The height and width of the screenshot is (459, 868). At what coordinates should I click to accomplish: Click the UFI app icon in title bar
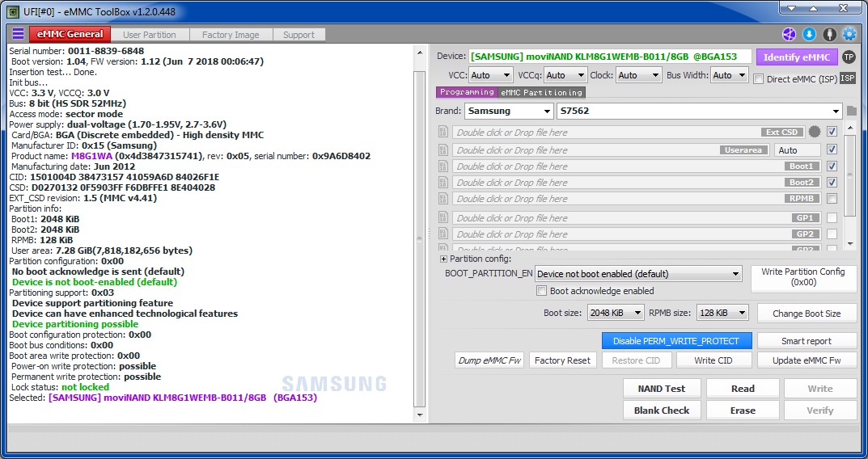click(x=12, y=11)
